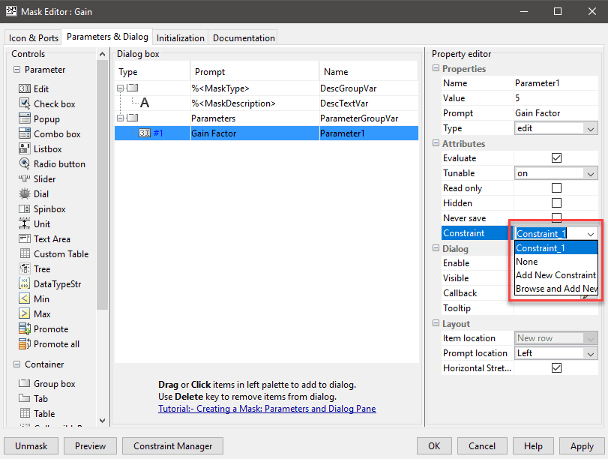Open the Tunable dropdown
This screenshot has width=608, height=459.
(556, 173)
